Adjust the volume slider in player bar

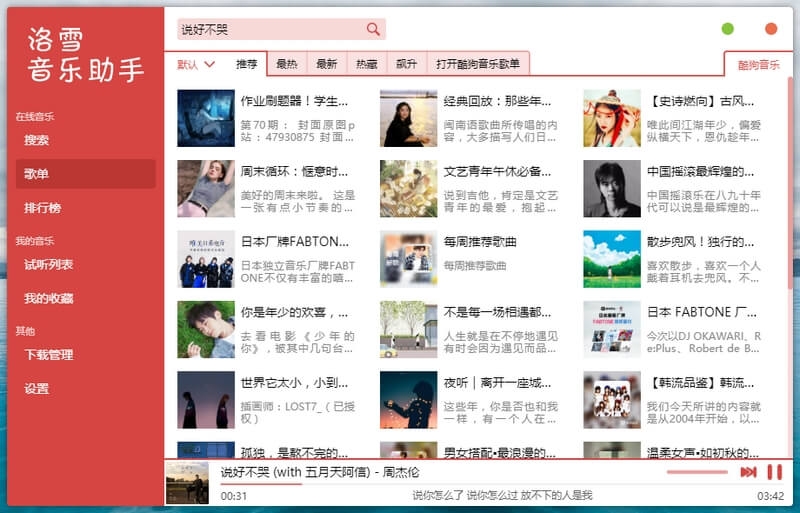coord(697,472)
